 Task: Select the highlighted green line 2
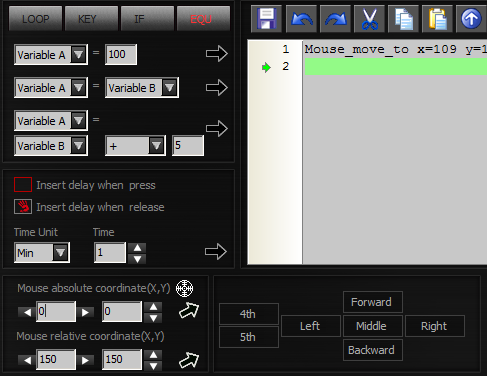tap(395, 66)
